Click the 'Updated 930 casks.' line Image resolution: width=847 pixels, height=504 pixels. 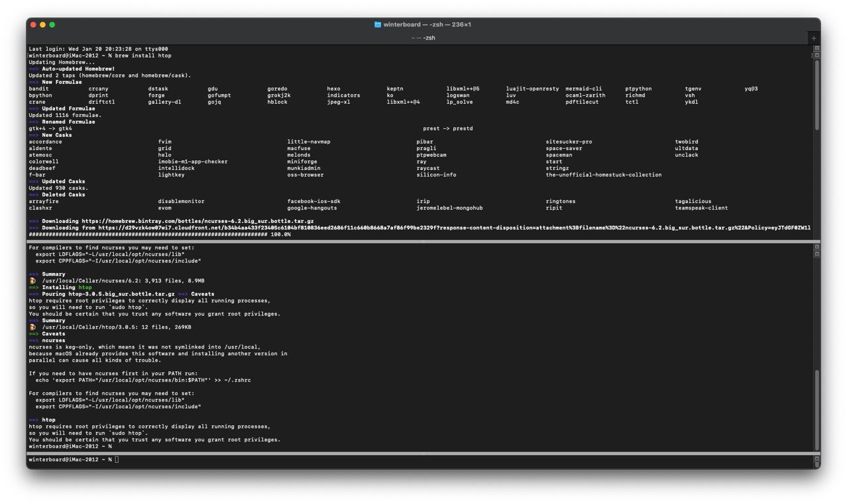tap(59, 188)
